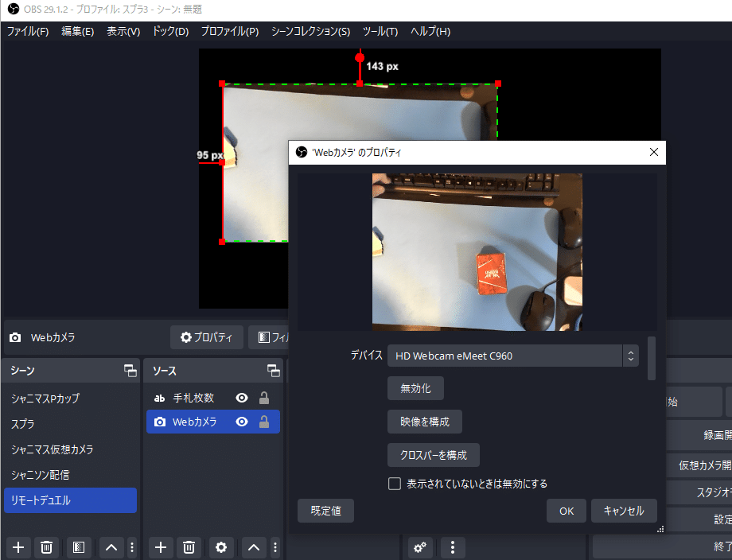
Task: Click the resize grip of the Properties dialog
Action: [660, 529]
